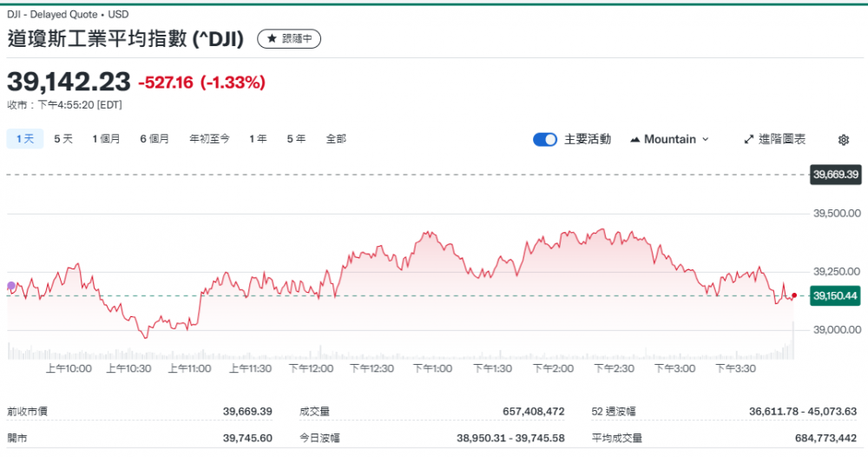868x457 pixels.
Task: Choose the 1個月 time range
Action: click(106, 139)
